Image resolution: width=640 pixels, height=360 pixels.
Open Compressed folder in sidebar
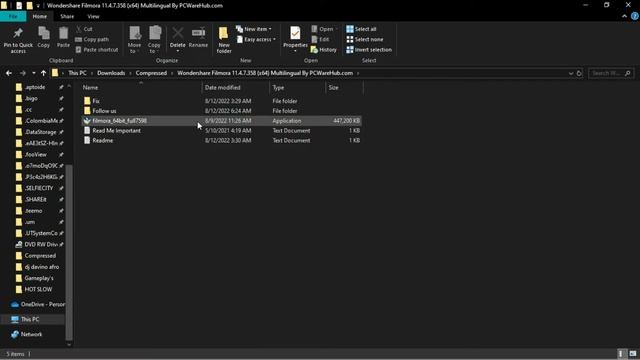pyautogui.click(x=40, y=256)
